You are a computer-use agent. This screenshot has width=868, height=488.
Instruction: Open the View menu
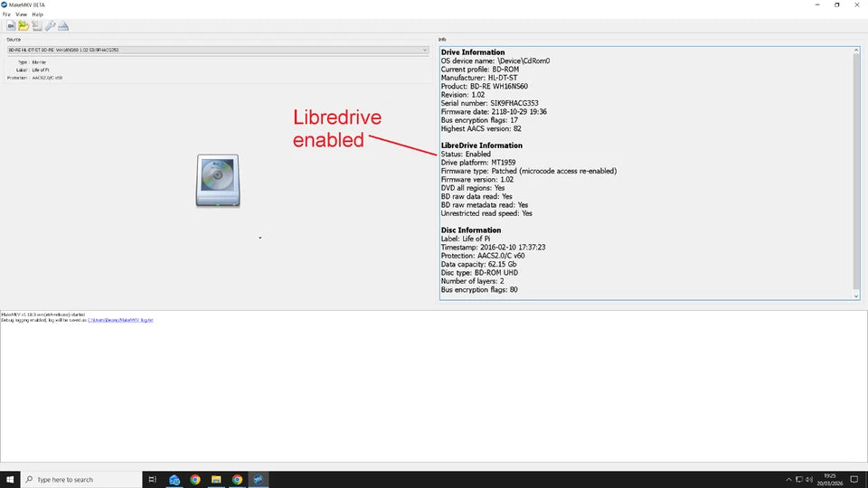(21, 14)
